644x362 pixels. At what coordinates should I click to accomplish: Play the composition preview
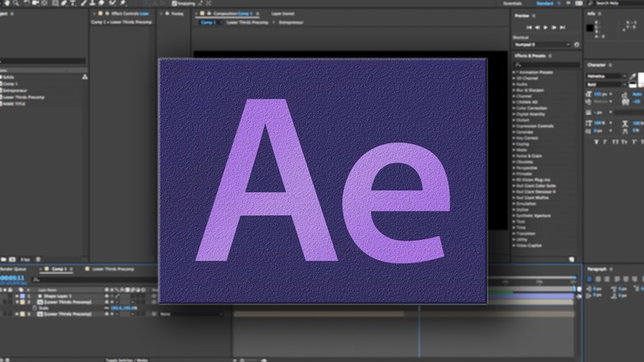tap(545, 27)
